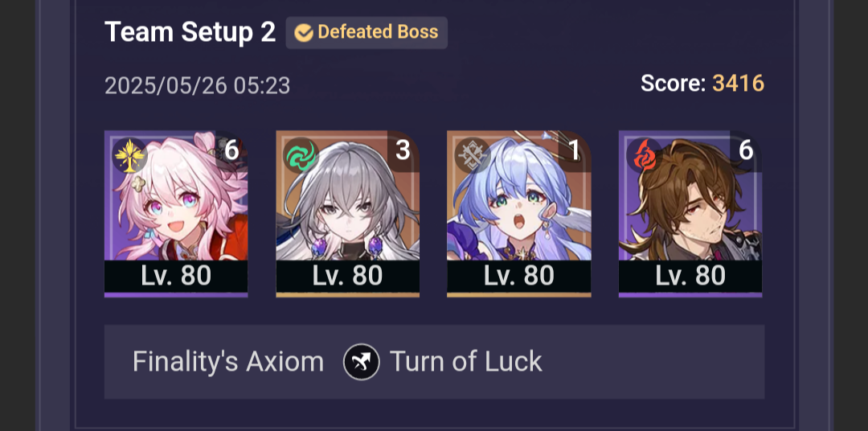Click the 2025/05/26 05:23 timestamp
Viewport: 868px width, 431px height.
pyautogui.click(x=197, y=86)
